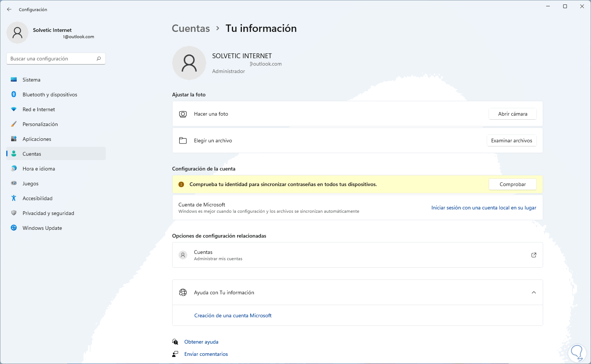The width and height of the screenshot is (591, 364).
Task: Click the Obtener ayuda link
Action: [x=201, y=342]
